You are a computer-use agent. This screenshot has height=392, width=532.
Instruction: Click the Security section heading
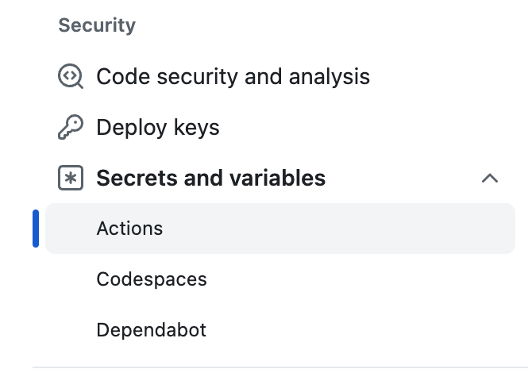click(x=97, y=25)
